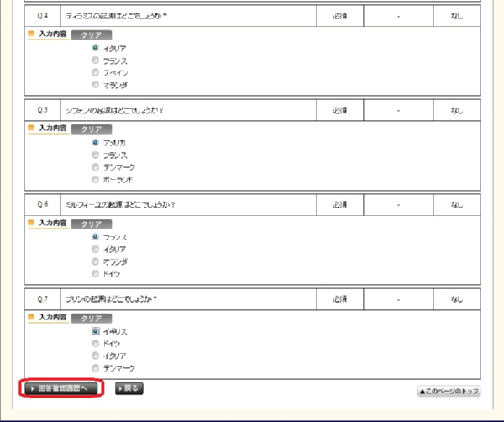Pick デンマーク for Q.7 pudding origin
The width and height of the screenshot is (504, 422).
click(x=96, y=368)
